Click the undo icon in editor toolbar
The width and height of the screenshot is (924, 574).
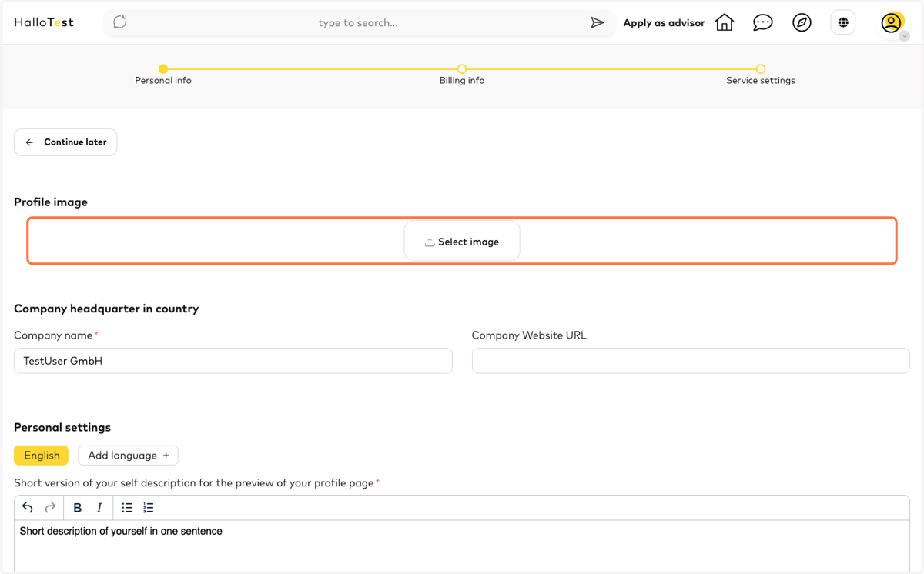coord(28,508)
